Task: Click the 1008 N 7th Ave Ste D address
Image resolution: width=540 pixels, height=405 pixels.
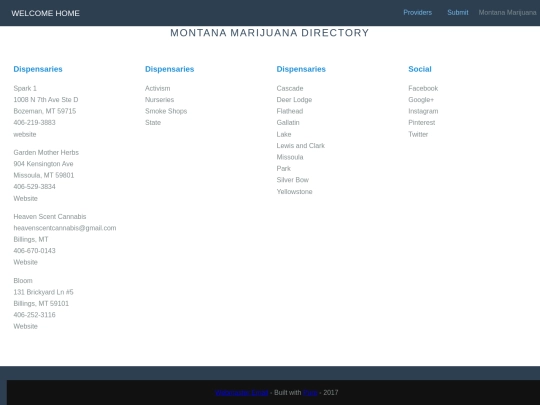Action: [x=46, y=100]
